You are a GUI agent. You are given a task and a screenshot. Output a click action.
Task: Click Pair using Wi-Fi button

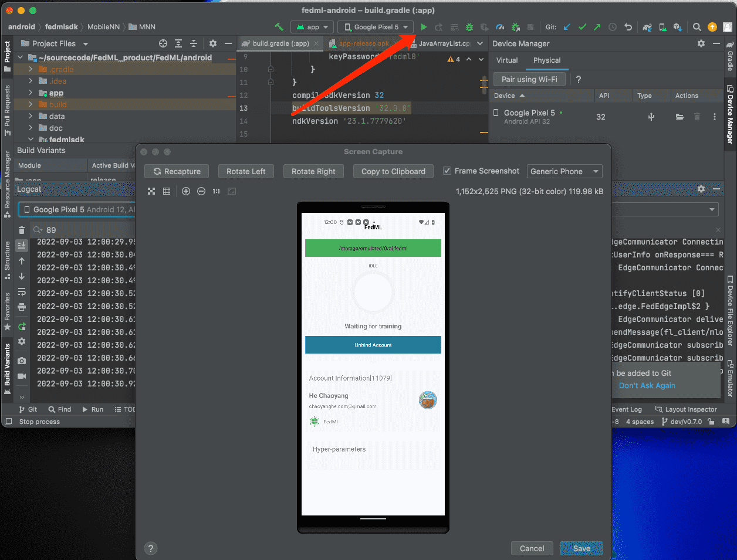click(x=529, y=79)
